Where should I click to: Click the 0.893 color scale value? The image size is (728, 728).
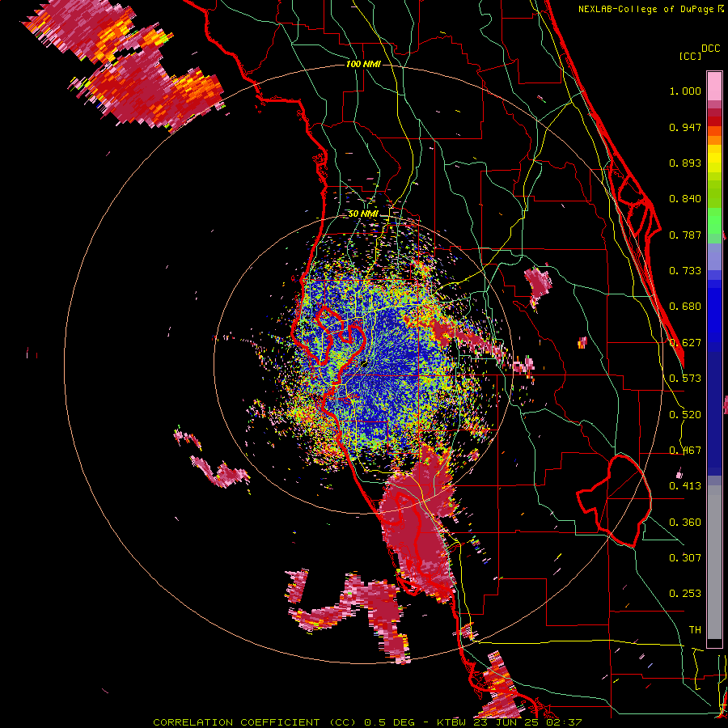tap(685, 163)
